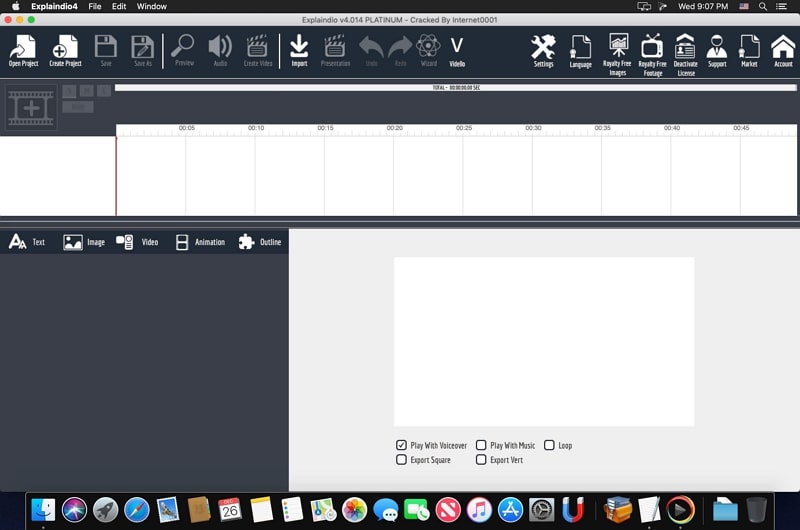Launch the Wizard atom icon

pos(429,51)
